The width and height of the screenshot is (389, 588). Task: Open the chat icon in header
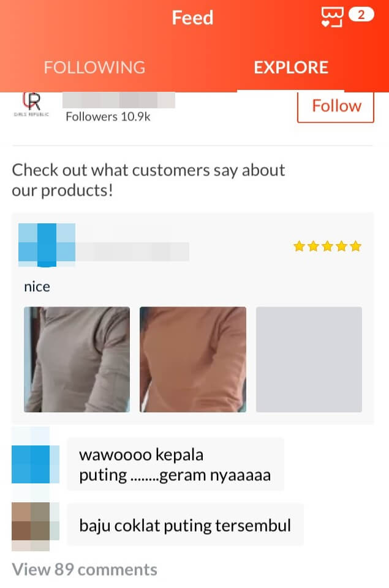coord(332,17)
